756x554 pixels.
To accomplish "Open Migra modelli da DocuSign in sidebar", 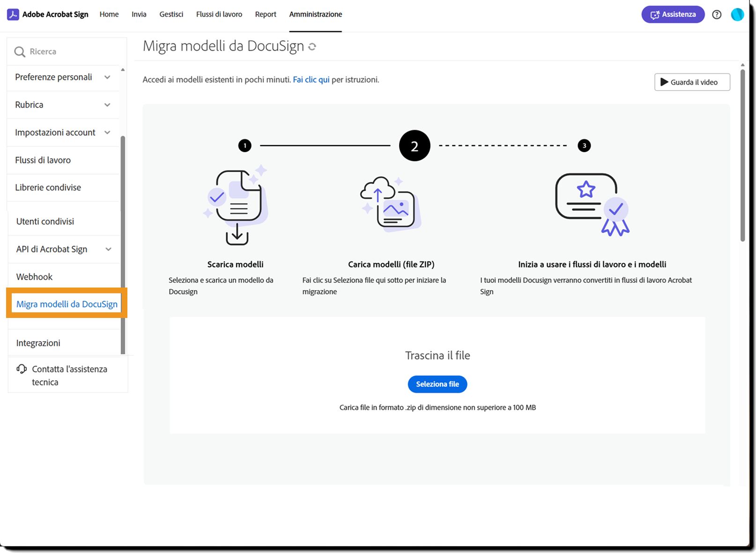I will tap(67, 304).
